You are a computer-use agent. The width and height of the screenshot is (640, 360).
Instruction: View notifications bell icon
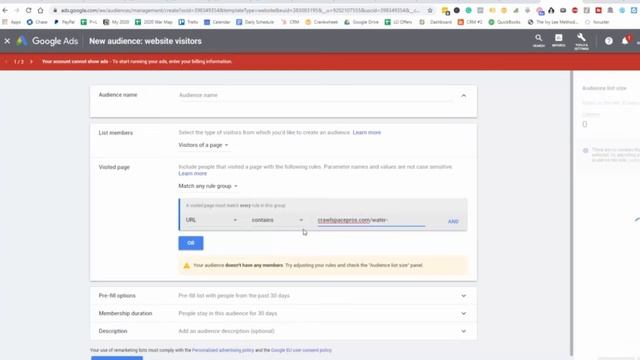625,40
